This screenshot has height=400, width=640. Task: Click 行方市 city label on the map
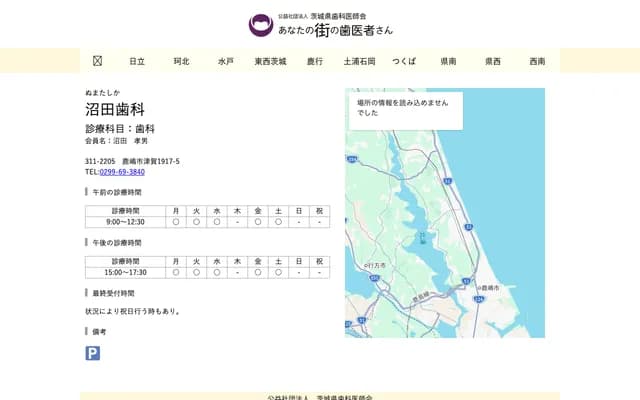click(x=374, y=264)
